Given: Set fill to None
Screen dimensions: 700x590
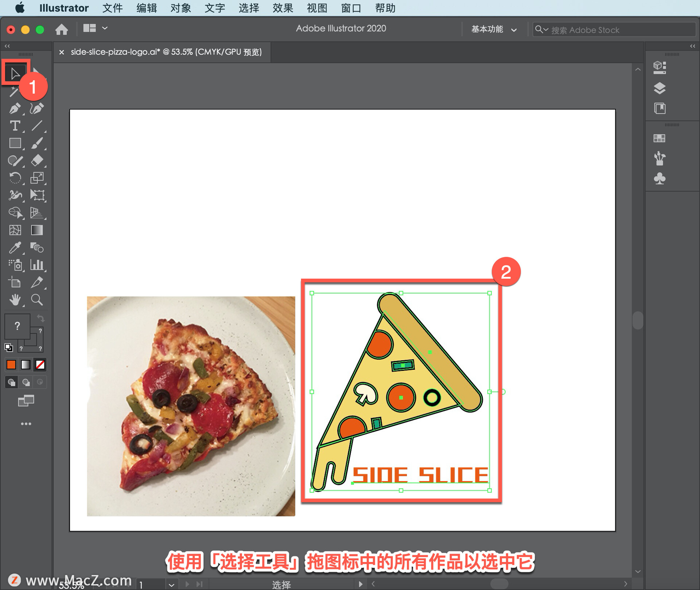Looking at the screenshot, I should tap(40, 364).
